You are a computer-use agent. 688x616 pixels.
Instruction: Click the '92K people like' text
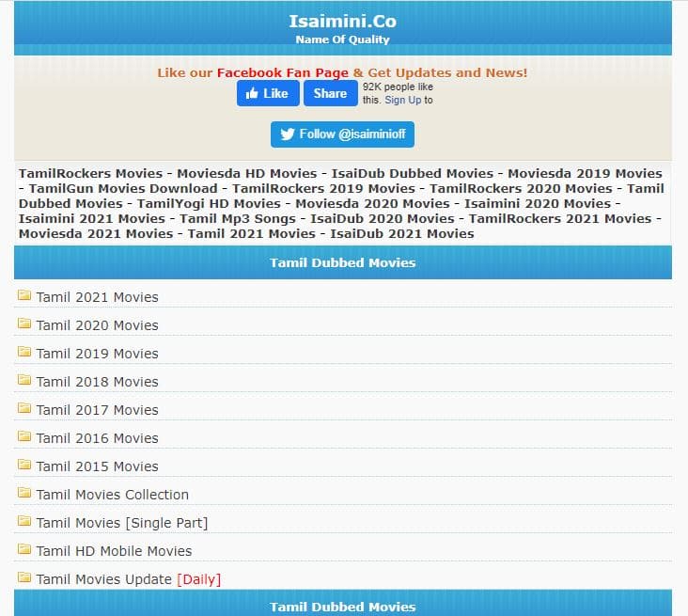point(398,87)
